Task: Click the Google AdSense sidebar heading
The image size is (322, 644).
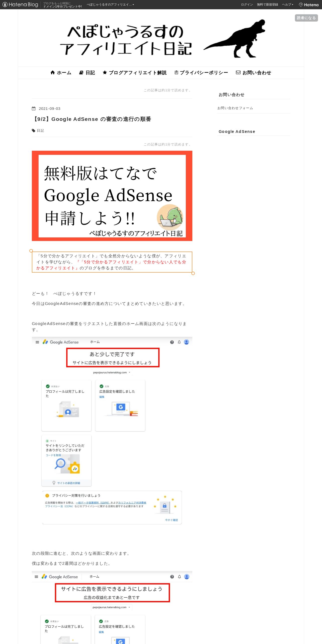Action: point(237,131)
